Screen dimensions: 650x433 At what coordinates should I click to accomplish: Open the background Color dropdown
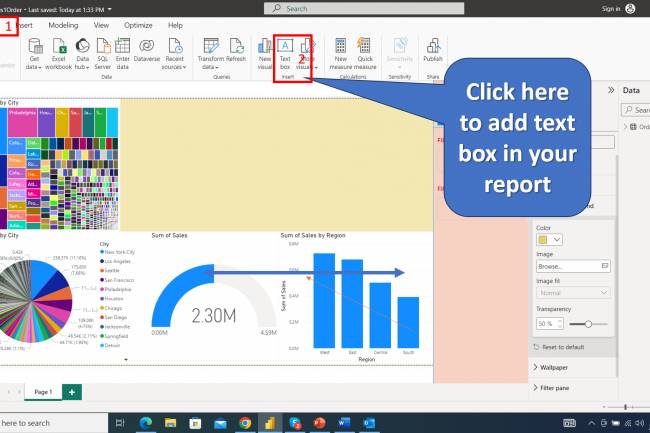(557, 239)
